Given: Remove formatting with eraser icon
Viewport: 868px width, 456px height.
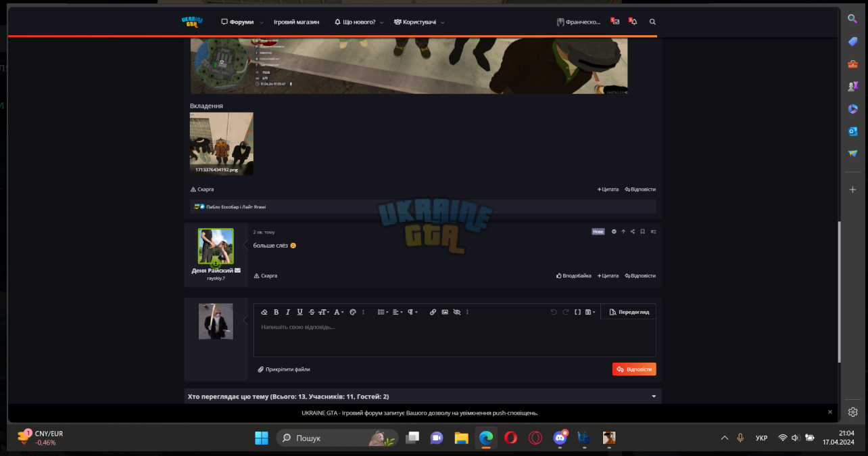Looking at the screenshot, I should [264, 312].
